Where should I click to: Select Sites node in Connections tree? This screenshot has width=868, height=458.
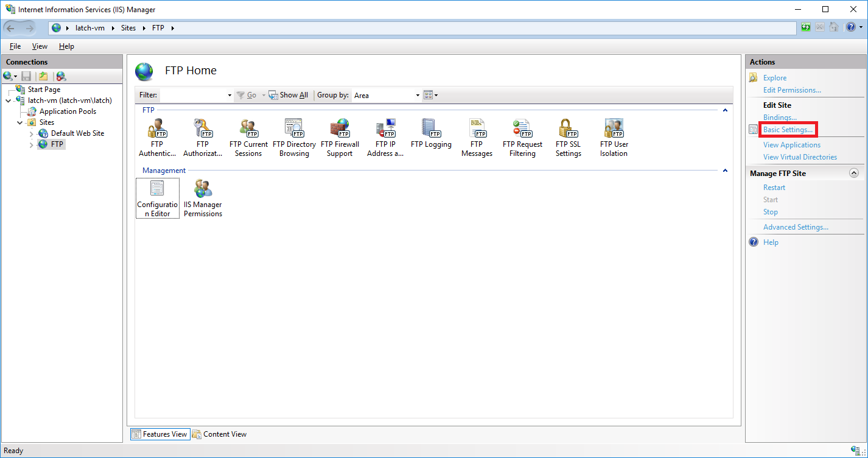click(x=47, y=122)
